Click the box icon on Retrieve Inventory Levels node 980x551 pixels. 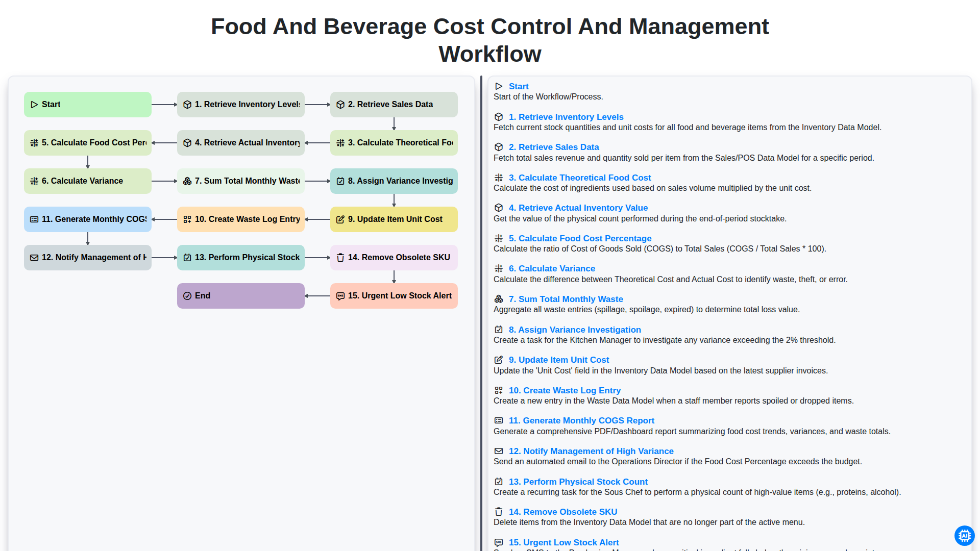[187, 105]
